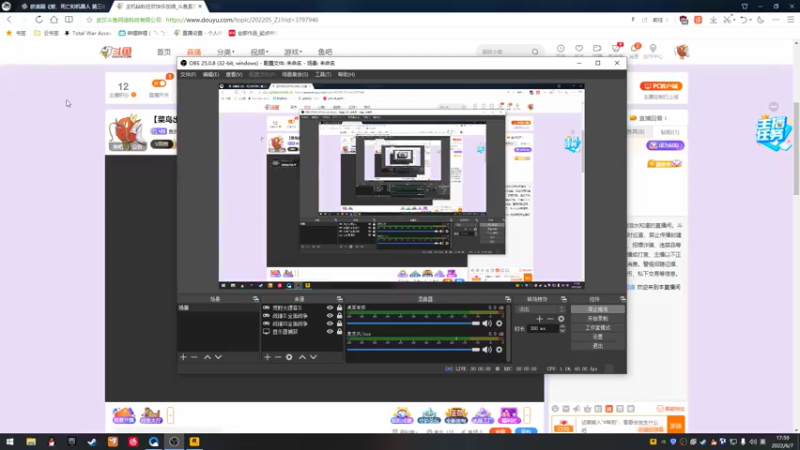
Task: Click Douyu PC客户端 download button
Action: click(661, 86)
